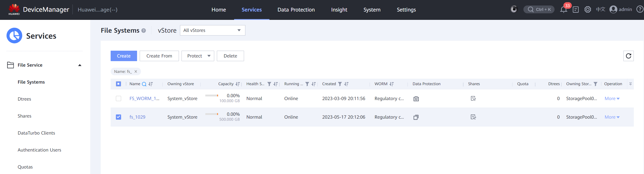Uncheck the fs_1029 row checkbox
This screenshot has height=174, width=644.
(x=118, y=117)
